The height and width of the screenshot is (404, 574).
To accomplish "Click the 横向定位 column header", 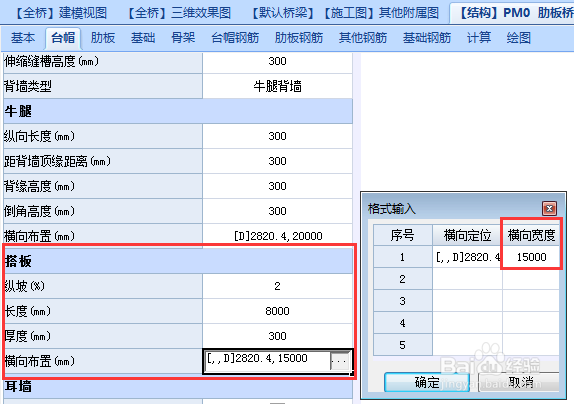I will coord(467,235).
